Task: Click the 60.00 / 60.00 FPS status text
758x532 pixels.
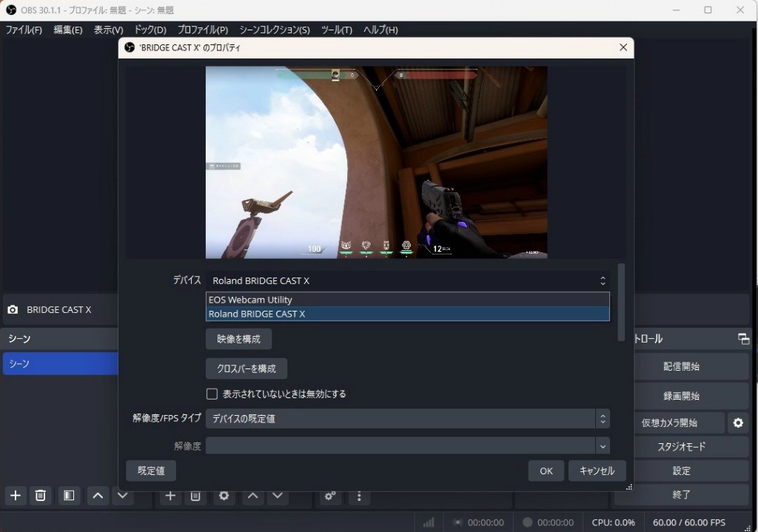Action: [689, 522]
